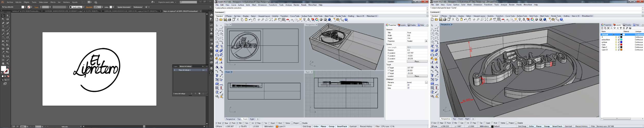The height and width of the screenshot is (128, 644).
Task: Click Illustrator control bar fill color swatch
Action: click(23, 7)
